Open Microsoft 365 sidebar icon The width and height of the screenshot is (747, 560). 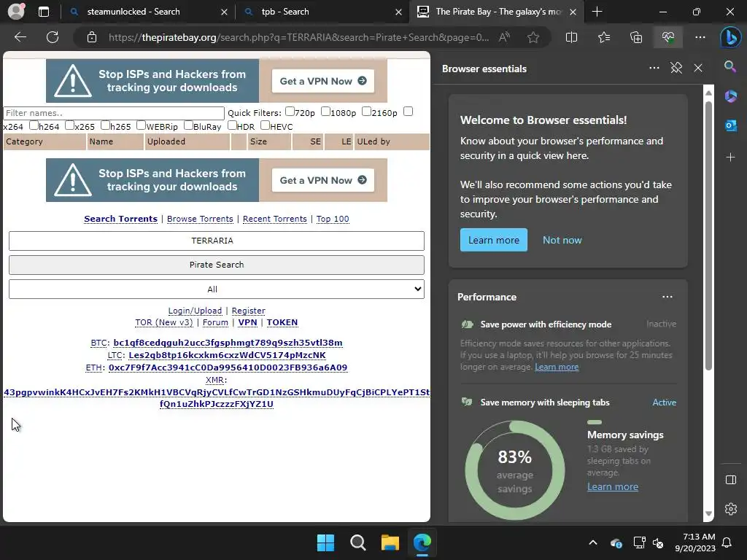click(x=730, y=96)
